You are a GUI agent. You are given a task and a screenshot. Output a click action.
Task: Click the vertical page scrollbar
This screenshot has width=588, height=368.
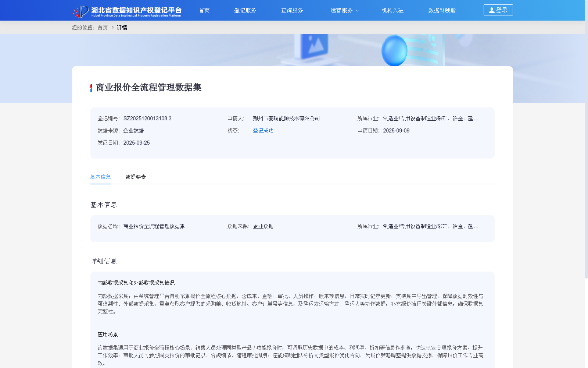[587, 139]
